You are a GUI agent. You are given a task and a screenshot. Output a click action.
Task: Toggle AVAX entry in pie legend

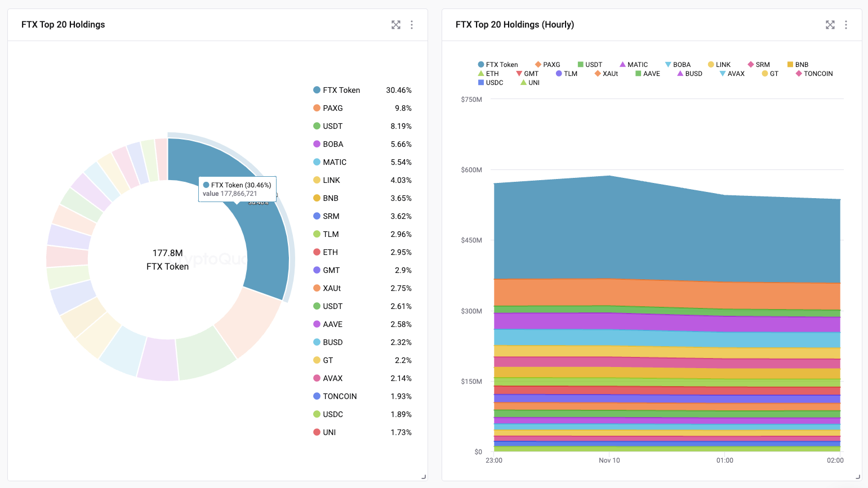(328, 378)
